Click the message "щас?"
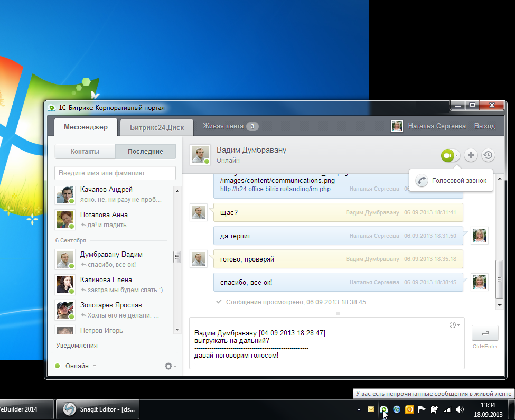 (x=338, y=212)
